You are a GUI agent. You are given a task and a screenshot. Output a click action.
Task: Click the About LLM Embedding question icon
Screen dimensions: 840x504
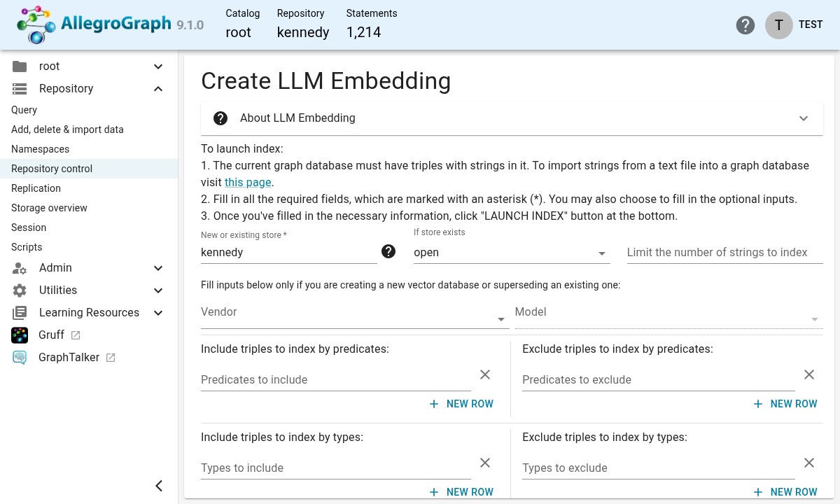[x=220, y=118]
